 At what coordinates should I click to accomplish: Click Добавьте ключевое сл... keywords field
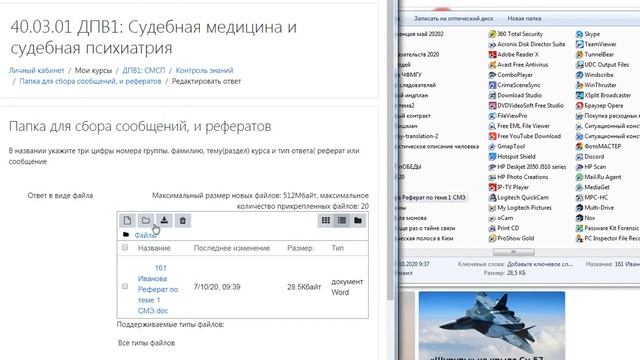[x=540, y=264]
